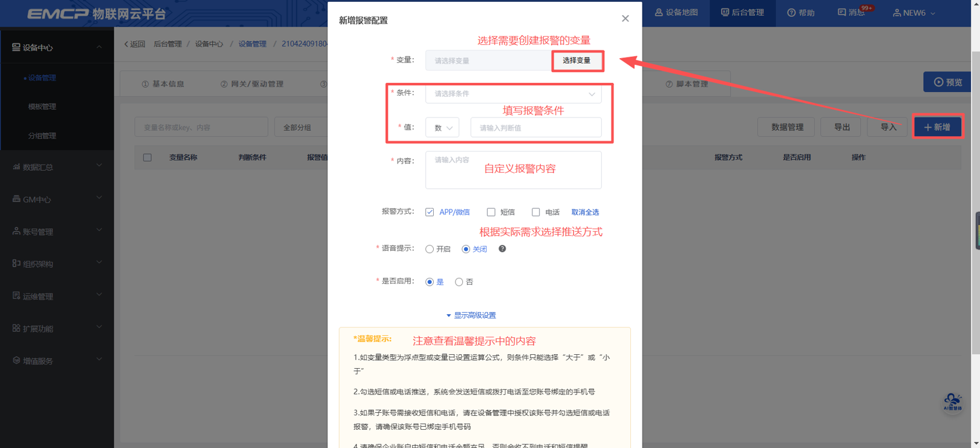Open 后台管理 in top navigation
The width and height of the screenshot is (980, 448).
(742, 13)
